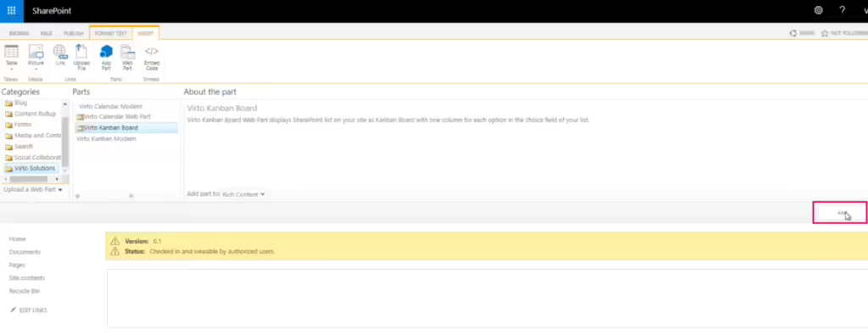Open the SharePoint app launcher waffle
The height and width of the screenshot is (336, 868).
(x=11, y=11)
